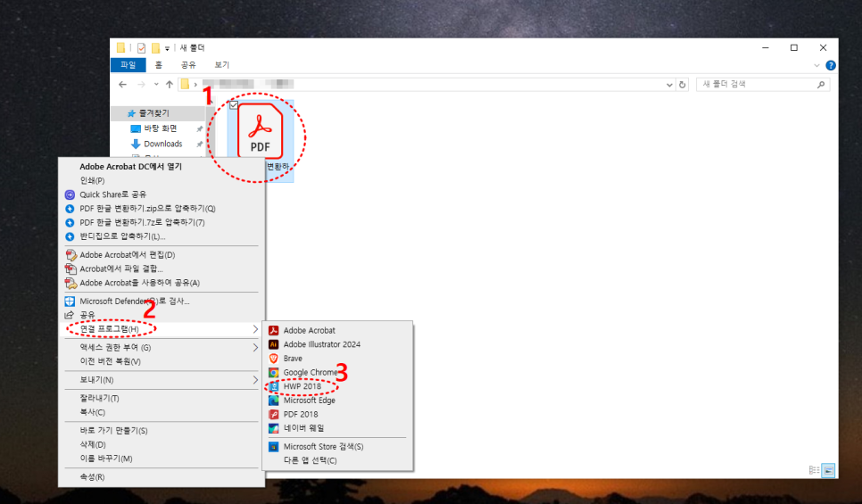Go forward with the right arrow
This screenshot has height=504, width=862.
pyautogui.click(x=141, y=84)
